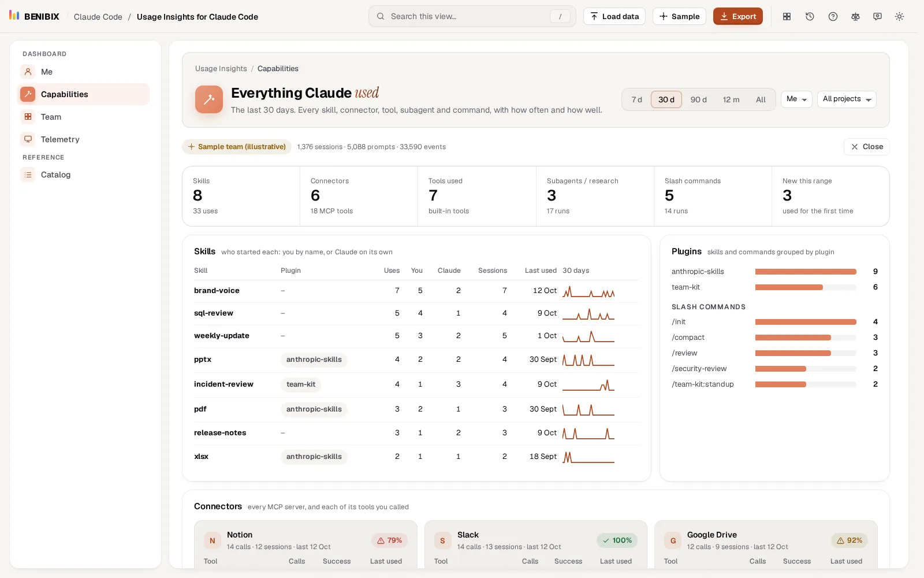924x578 pixels.
Task: Click the Sample button
Action: point(679,16)
